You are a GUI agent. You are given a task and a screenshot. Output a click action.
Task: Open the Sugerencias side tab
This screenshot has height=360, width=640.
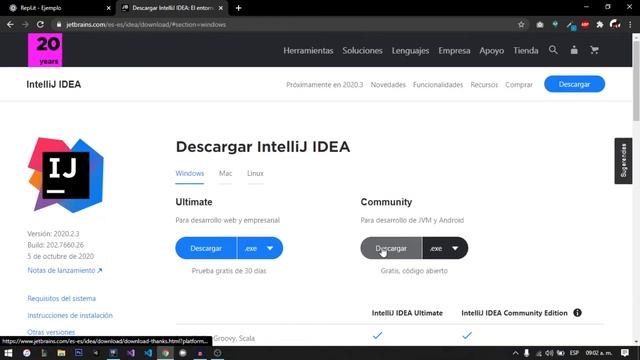pos(623,161)
